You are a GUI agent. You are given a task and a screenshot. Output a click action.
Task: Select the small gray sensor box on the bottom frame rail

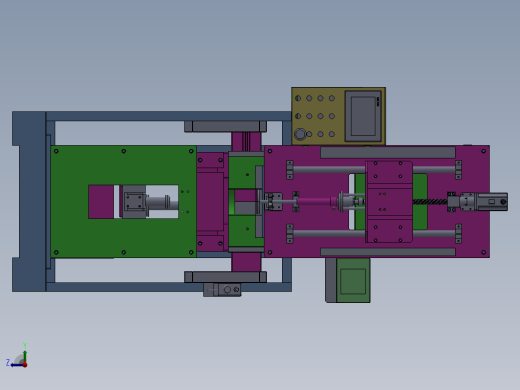pos(222,290)
